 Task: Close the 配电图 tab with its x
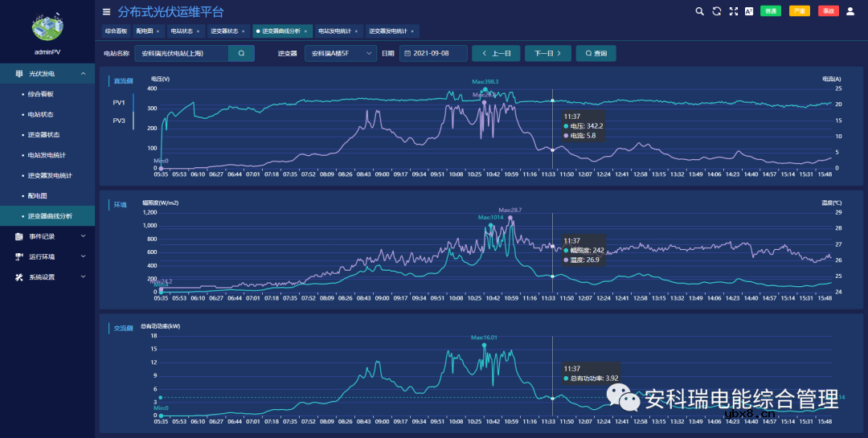158,31
